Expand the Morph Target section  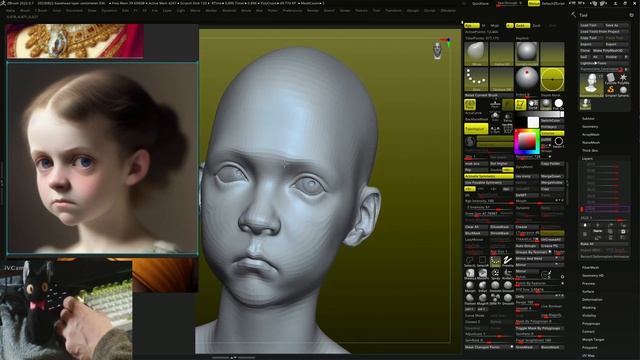coord(593,339)
